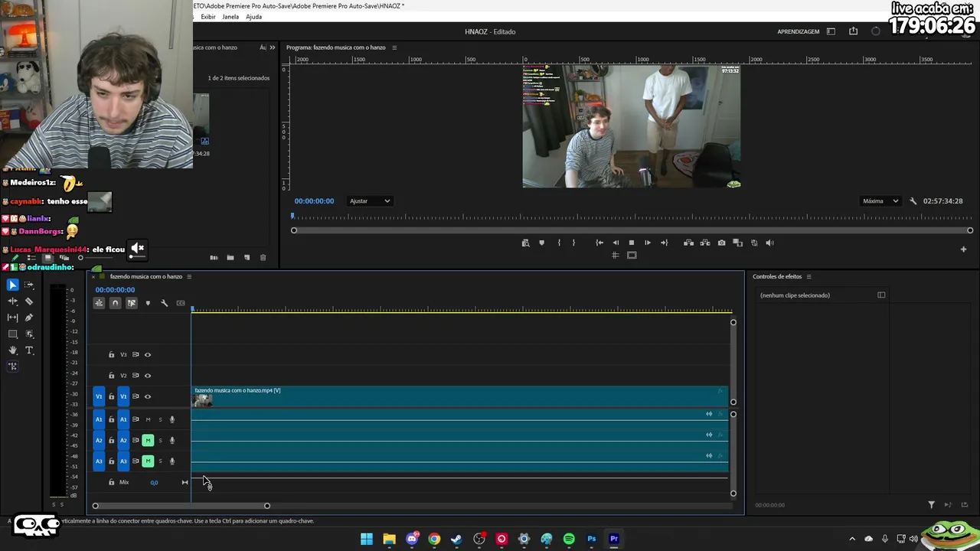Select the Rectangle tool

[13, 334]
